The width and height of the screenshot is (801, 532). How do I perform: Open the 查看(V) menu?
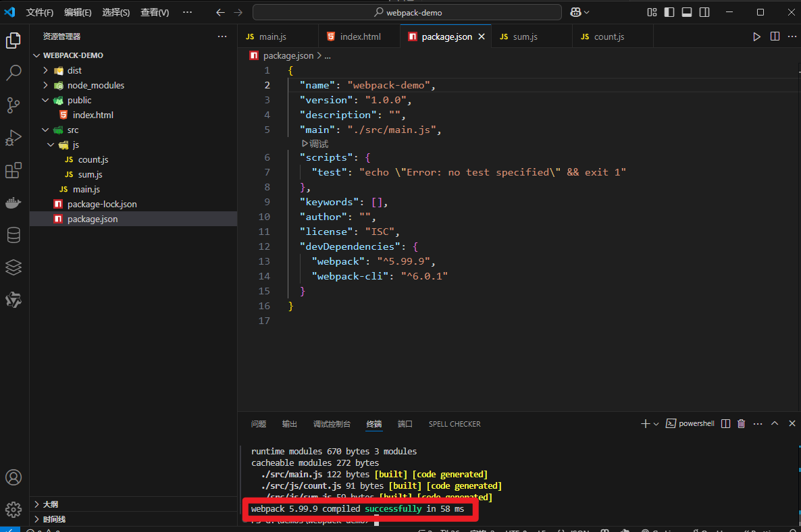pyautogui.click(x=155, y=12)
